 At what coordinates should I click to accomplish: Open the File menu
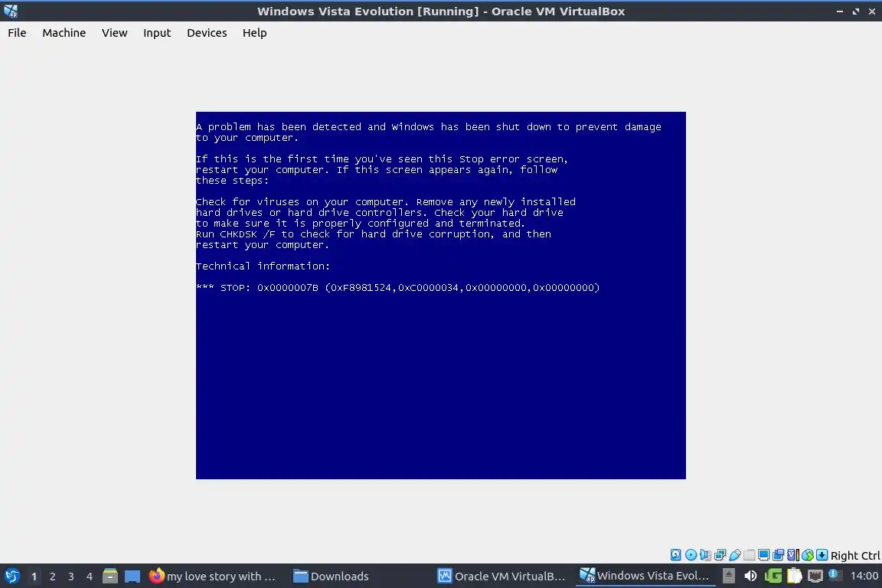click(x=17, y=33)
